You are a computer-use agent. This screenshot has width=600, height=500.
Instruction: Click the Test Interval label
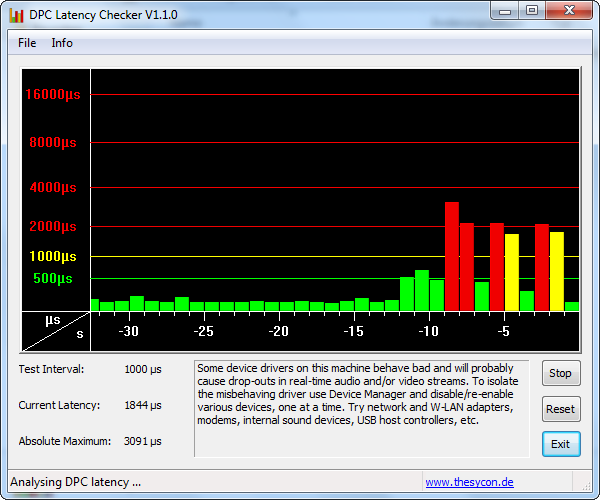[x=51, y=369]
